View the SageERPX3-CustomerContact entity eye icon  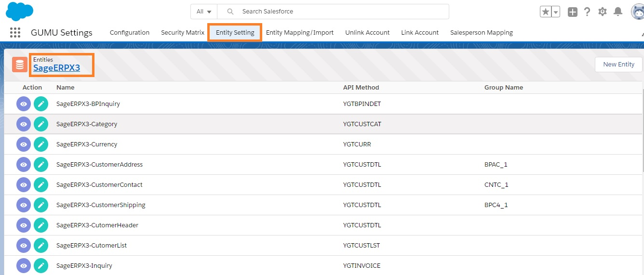(24, 184)
